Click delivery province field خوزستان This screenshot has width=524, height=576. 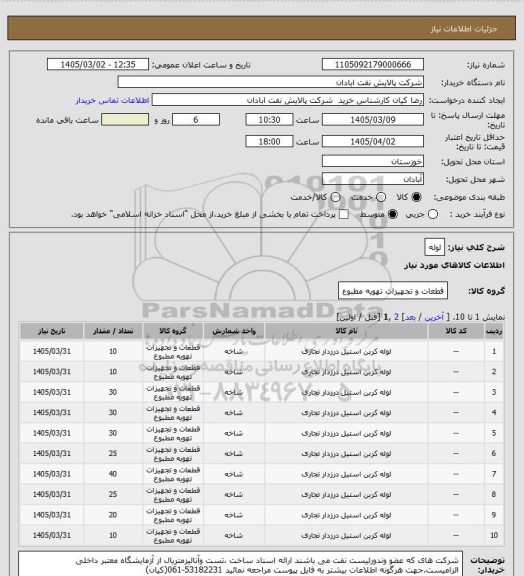pos(373,161)
